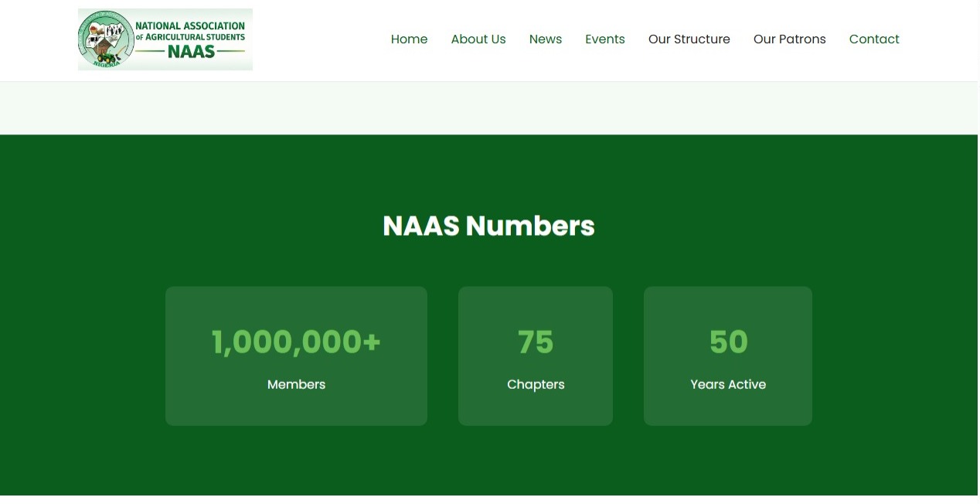Viewport: 980px width, 504px height.
Task: Click the NAAS Numbers heading
Action: [488, 226]
